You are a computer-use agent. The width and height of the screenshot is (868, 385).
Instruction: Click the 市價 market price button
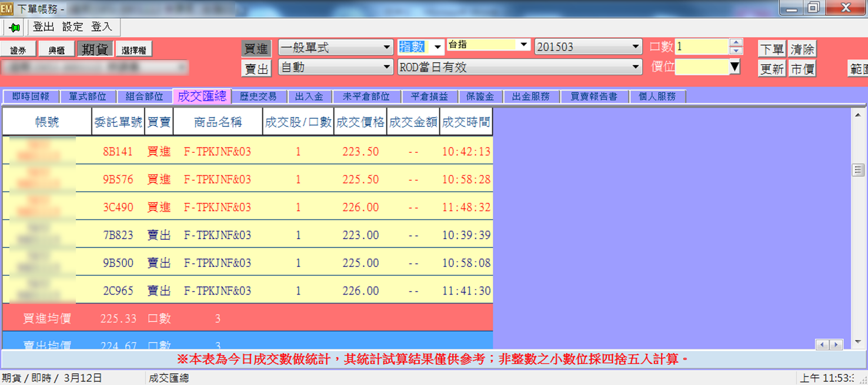click(x=802, y=69)
